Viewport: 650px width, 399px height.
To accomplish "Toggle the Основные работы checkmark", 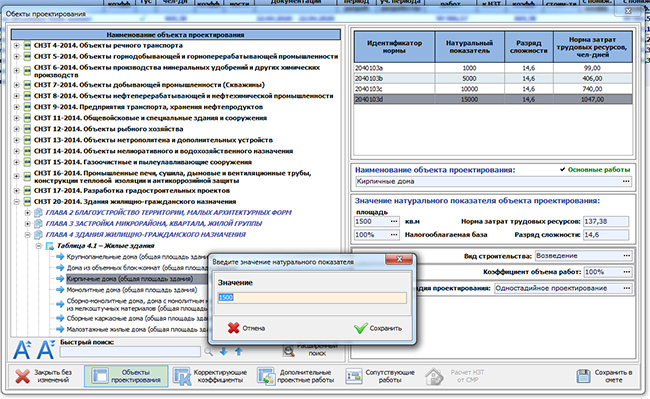I will [x=563, y=169].
